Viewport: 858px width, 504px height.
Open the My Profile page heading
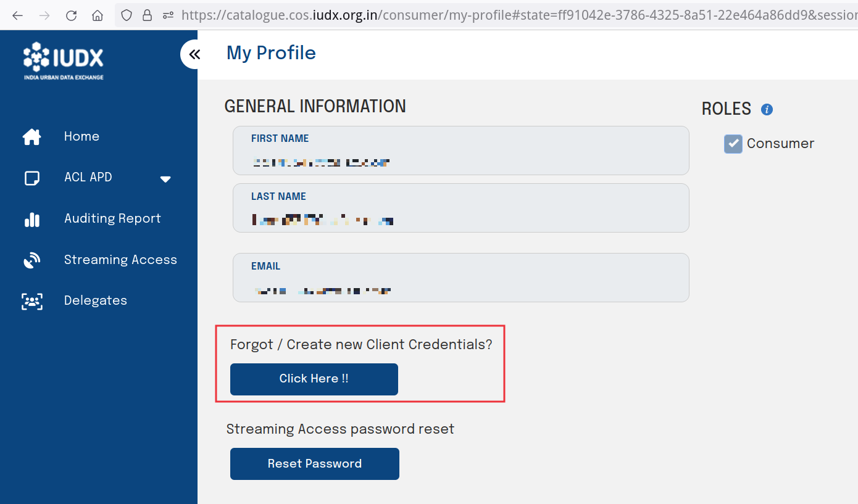[x=271, y=53]
